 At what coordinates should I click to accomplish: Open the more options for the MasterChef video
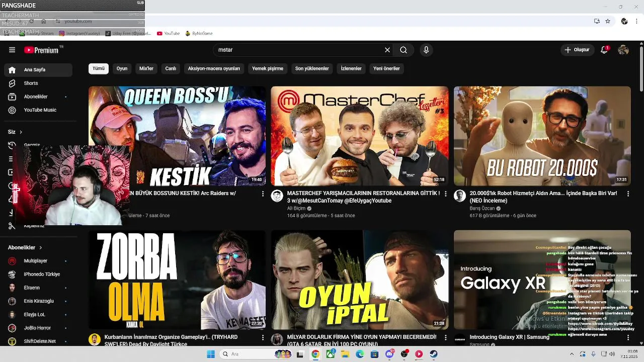445,194
